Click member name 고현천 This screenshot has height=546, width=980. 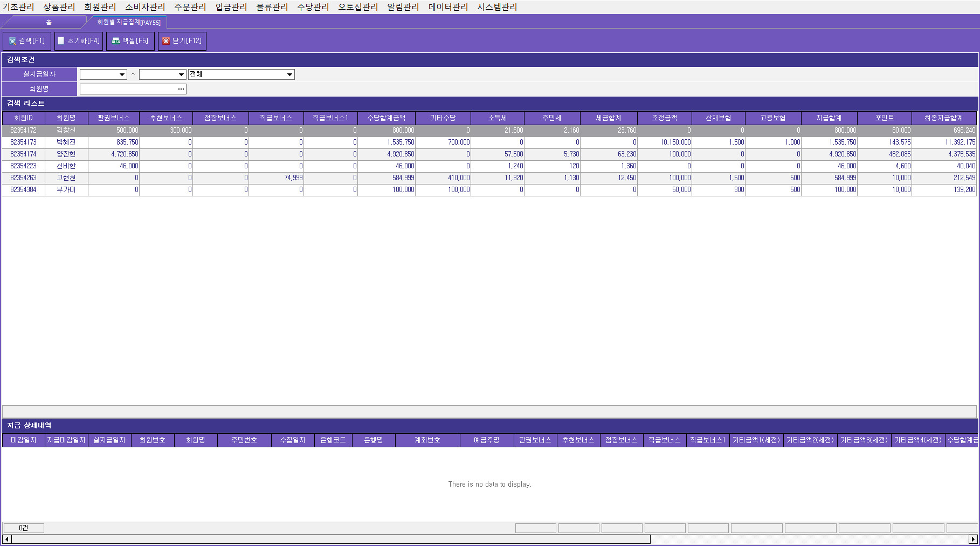click(x=66, y=178)
